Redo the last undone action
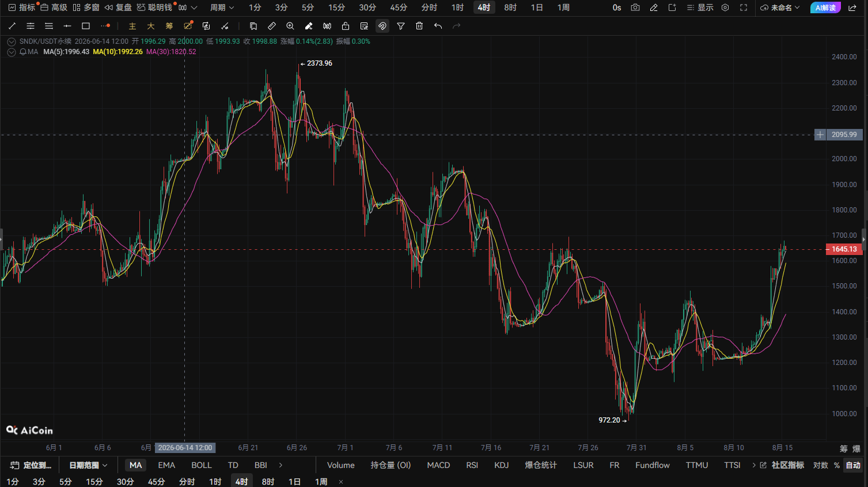868x487 pixels. point(456,26)
